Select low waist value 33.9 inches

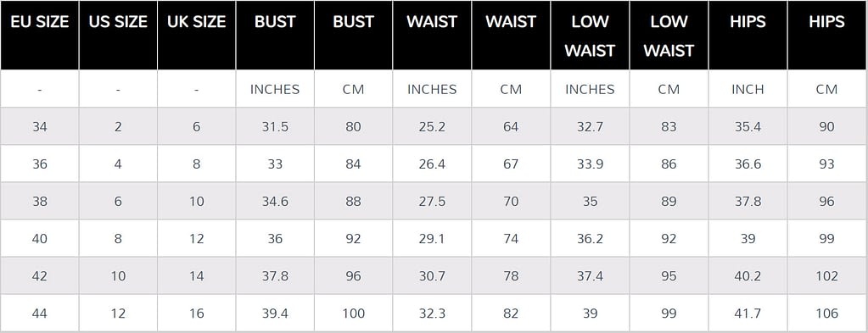tap(590, 164)
